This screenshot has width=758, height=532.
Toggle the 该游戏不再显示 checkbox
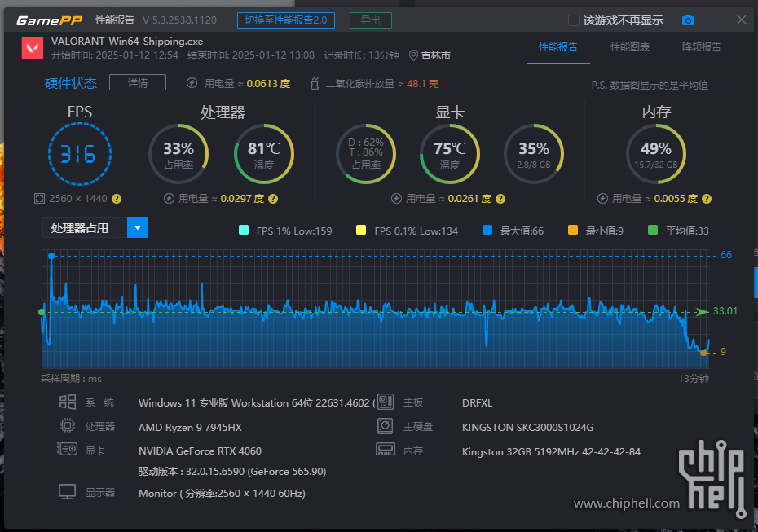pos(573,20)
